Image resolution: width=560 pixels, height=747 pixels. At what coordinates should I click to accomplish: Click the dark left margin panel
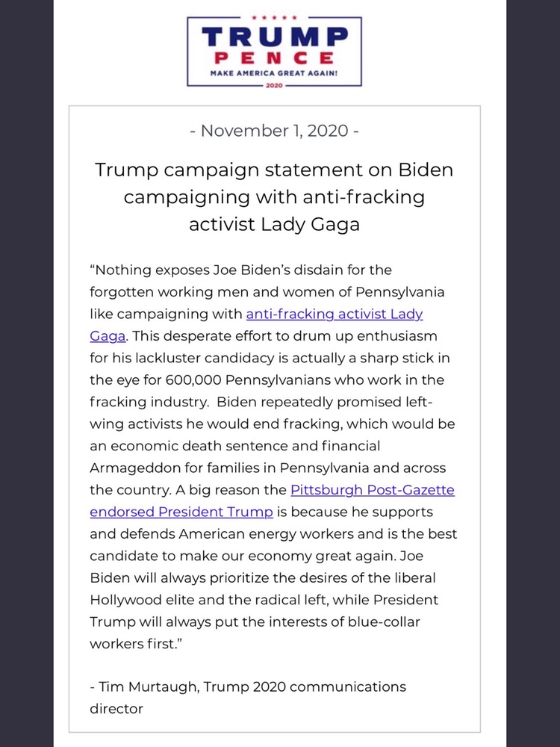[26, 373]
